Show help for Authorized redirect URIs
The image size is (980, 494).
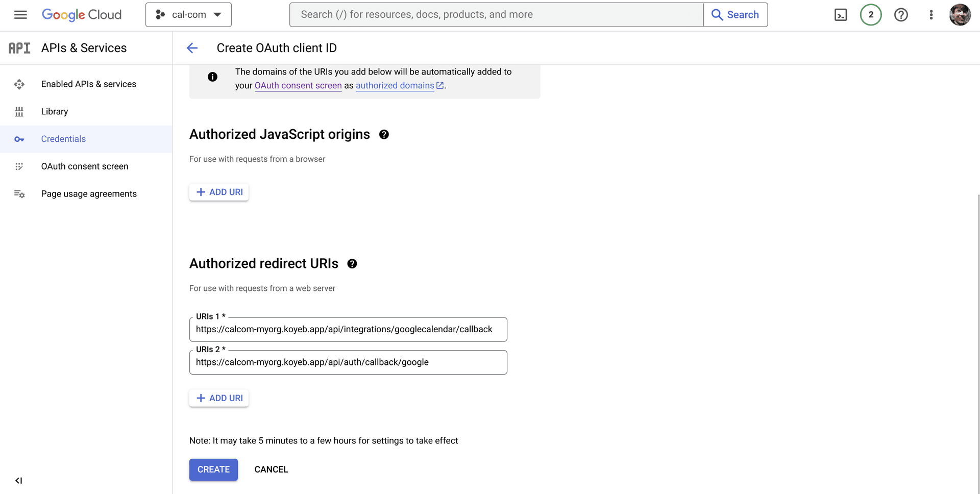(352, 264)
